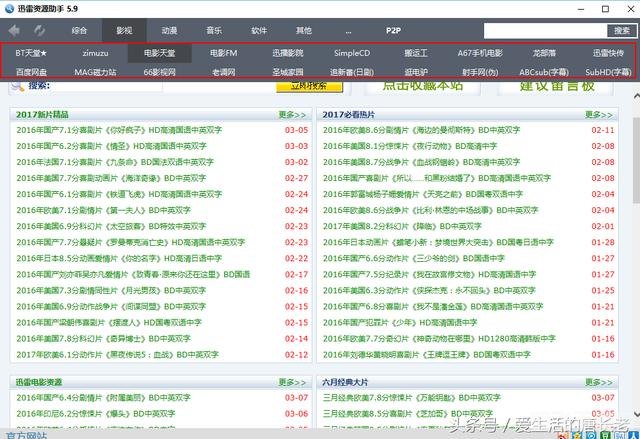This screenshot has height=439, width=640.
Task: Click the page's 搜索 text input field
Action: (107, 86)
